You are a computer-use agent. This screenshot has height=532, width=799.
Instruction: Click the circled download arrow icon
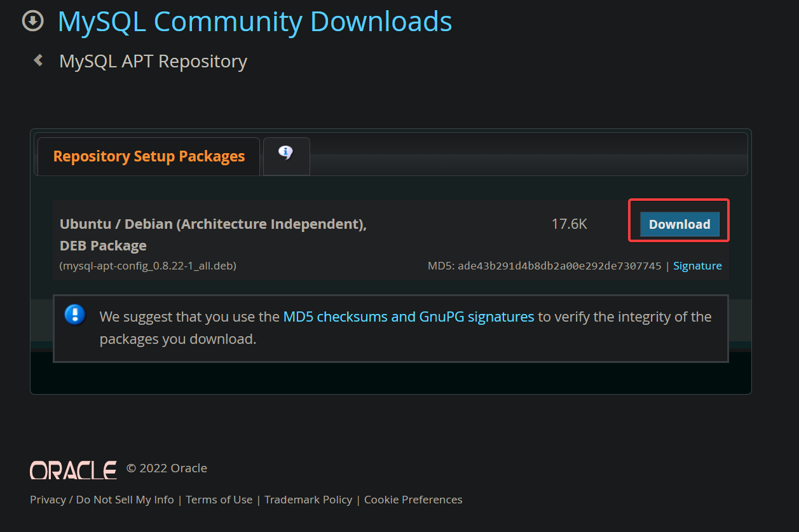(x=32, y=21)
